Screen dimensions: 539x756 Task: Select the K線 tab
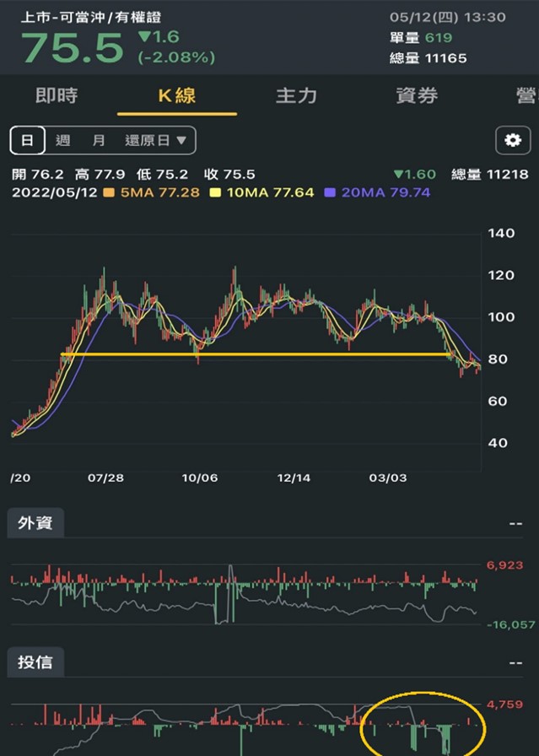coord(177,95)
